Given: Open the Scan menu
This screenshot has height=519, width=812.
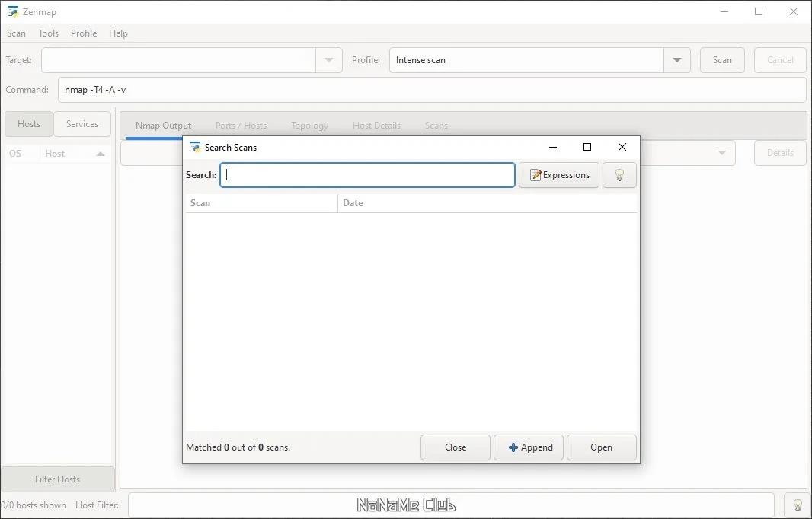Looking at the screenshot, I should point(16,33).
